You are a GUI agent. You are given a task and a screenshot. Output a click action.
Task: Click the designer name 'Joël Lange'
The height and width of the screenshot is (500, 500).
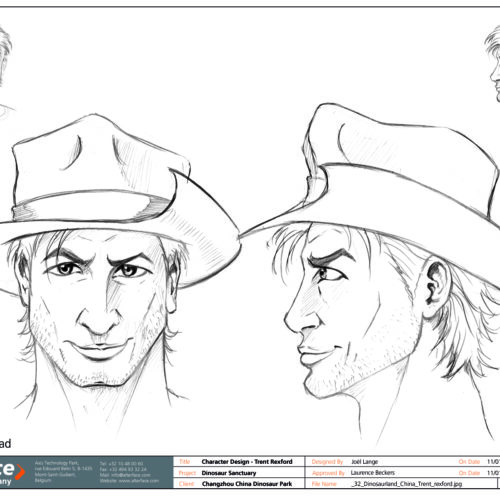(x=364, y=462)
